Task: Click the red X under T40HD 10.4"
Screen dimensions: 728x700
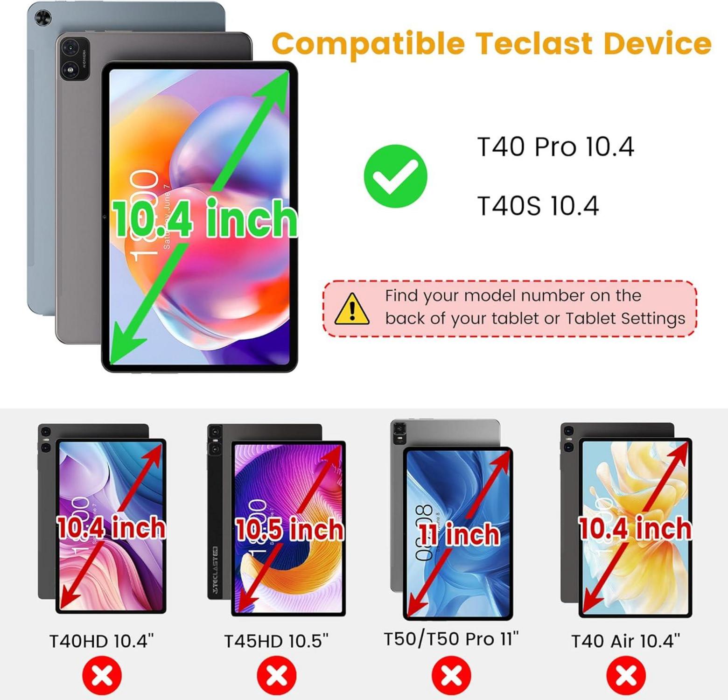Action: point(102,675)
